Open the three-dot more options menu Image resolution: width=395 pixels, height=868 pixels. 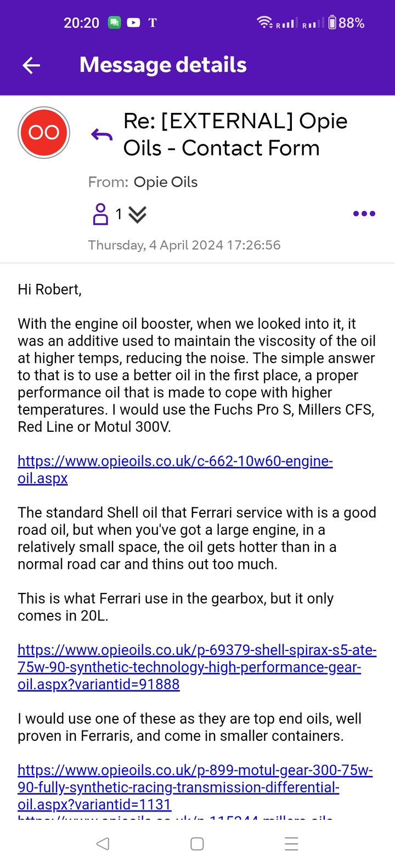[364, 214]
